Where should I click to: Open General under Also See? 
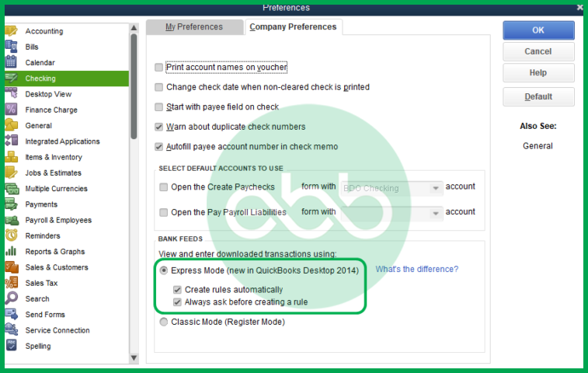click(x=538, y=146)
